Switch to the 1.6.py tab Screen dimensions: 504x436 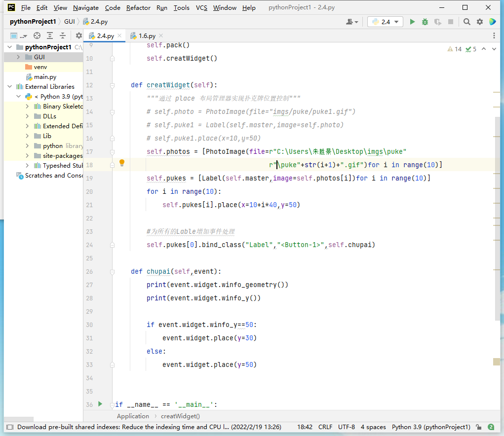[x=147, y=36]
